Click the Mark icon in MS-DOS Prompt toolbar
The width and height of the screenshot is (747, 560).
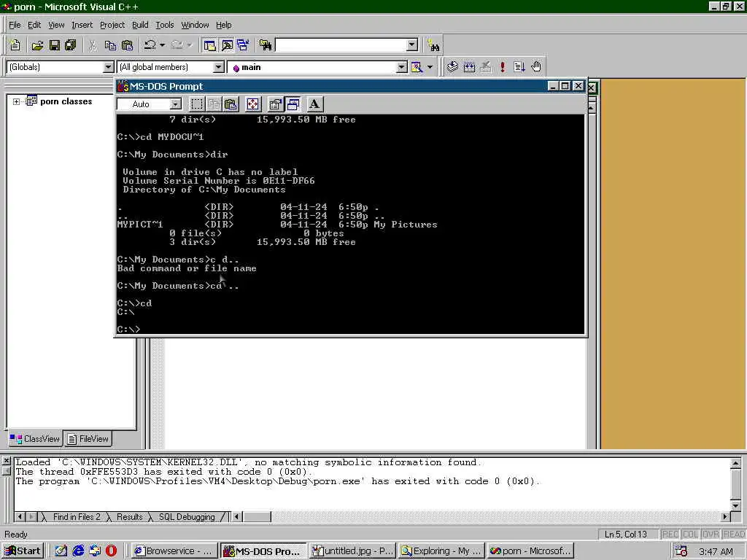point(197,104)
